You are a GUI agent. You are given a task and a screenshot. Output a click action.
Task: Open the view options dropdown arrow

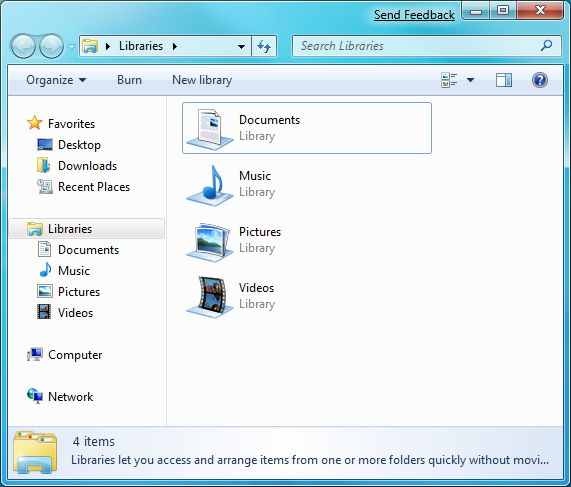(470, 80)
